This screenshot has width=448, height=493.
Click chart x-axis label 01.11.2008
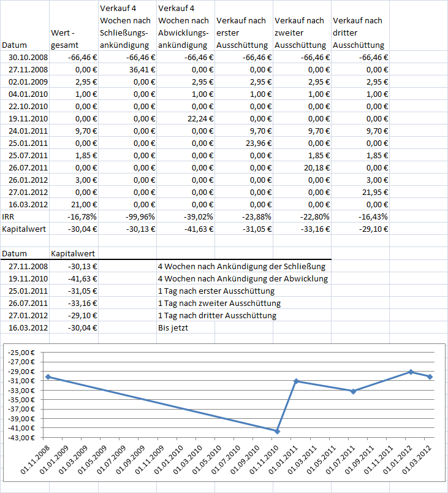(35, 460)
